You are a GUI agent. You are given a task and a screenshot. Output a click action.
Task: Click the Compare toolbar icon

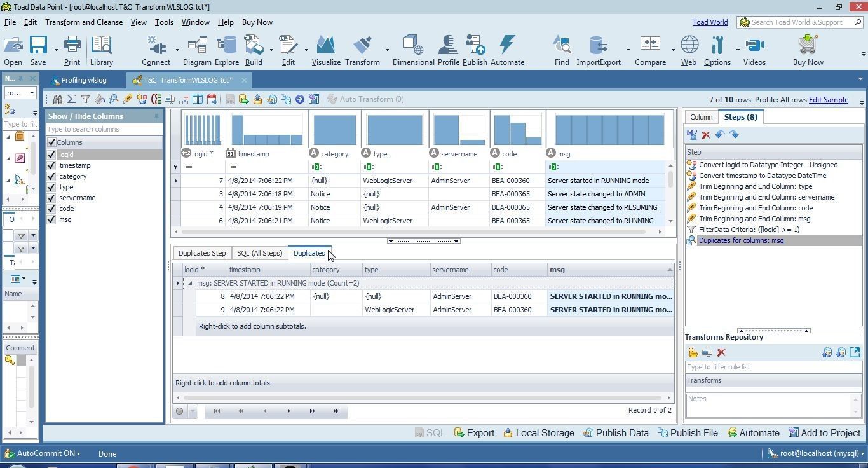650,50
